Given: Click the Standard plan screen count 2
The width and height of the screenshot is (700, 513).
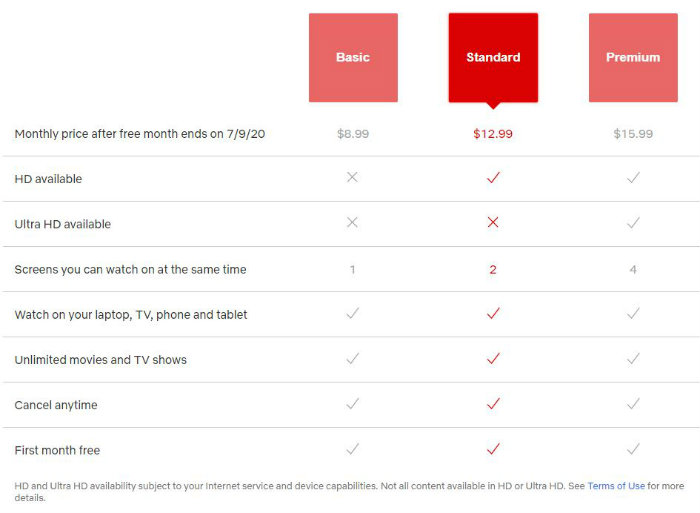Looking at the screenshot, I should [493, 270].
